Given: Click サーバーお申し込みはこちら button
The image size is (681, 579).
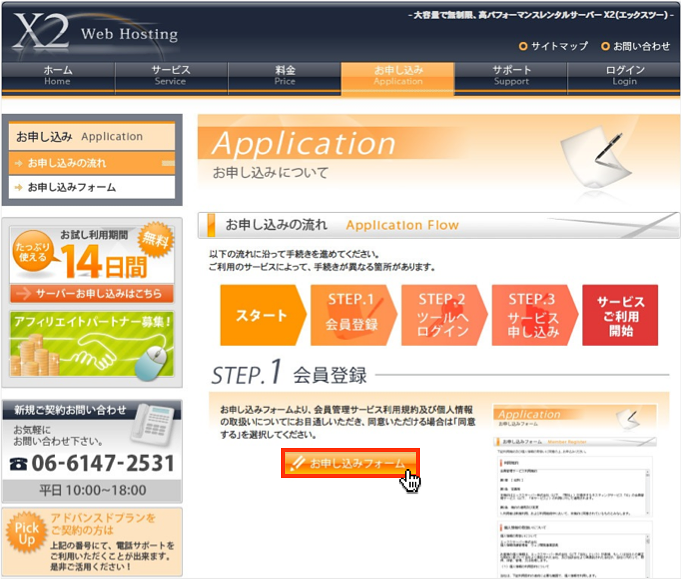Looking at the screenshot, I should point(92,294).
